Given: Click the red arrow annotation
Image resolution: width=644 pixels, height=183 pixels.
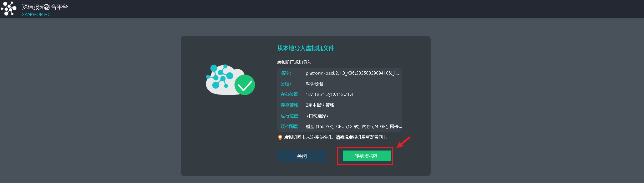Looking at the screenshot, I should tap(404, 142).
